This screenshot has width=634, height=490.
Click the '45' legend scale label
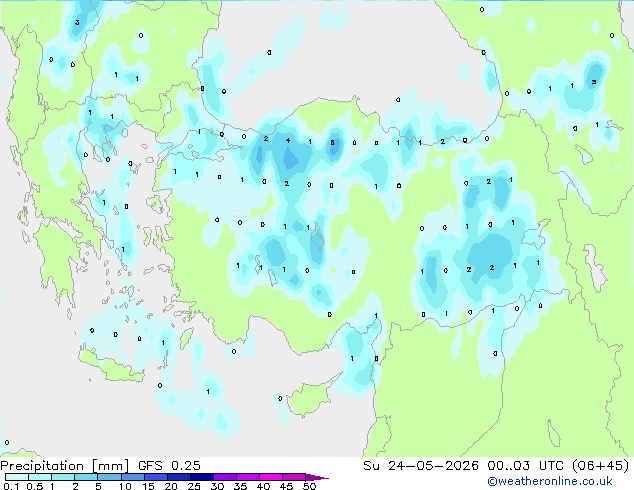pyautogui.click(x=287, y=486)
